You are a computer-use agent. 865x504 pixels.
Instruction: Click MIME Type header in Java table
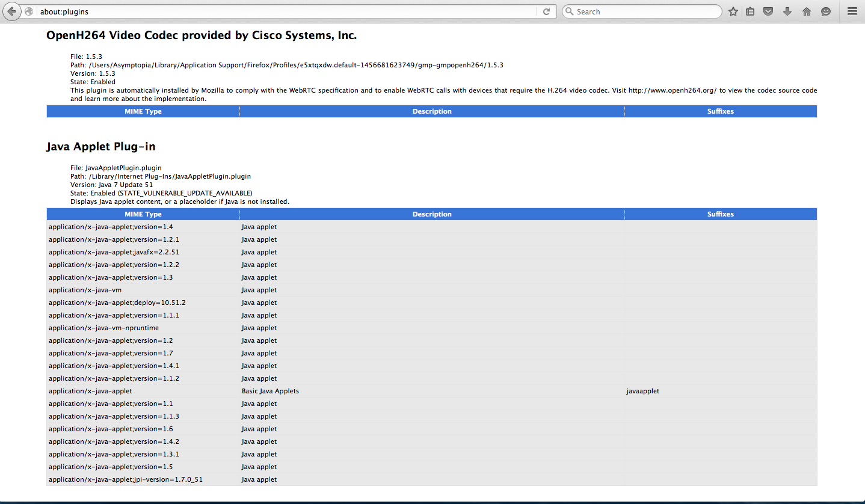coord(143,214)
